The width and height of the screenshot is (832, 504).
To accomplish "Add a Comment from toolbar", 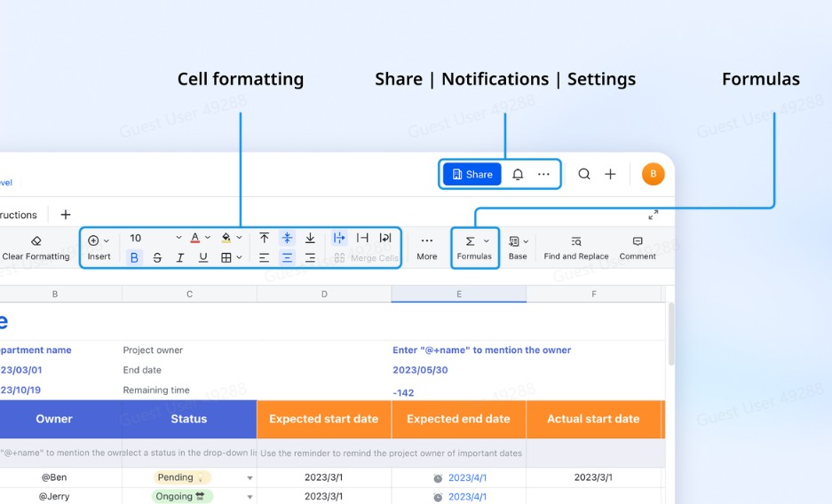I will coord(638,247).
